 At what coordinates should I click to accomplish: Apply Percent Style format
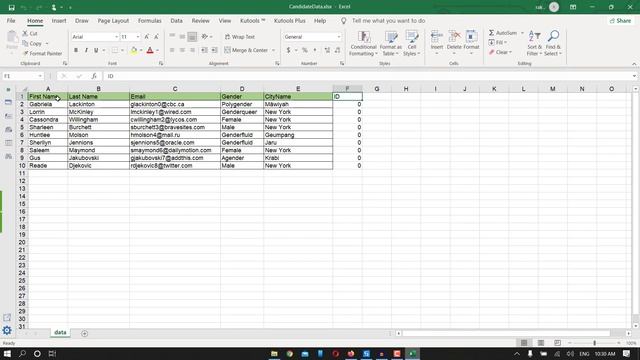[x=304, y=50]
